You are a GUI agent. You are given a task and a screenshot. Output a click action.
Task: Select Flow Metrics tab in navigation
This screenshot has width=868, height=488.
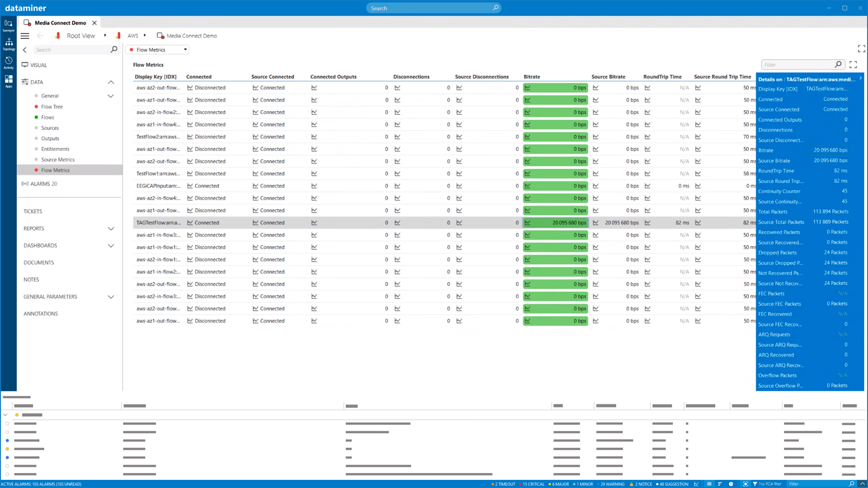(x=56, y=170)
